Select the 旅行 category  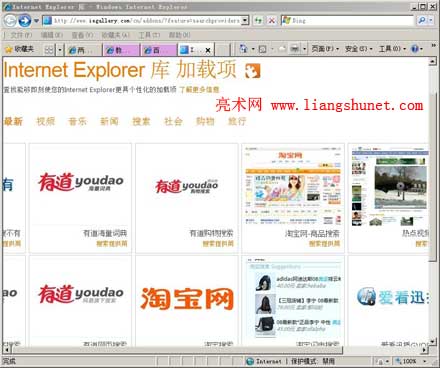click(237, 121)
